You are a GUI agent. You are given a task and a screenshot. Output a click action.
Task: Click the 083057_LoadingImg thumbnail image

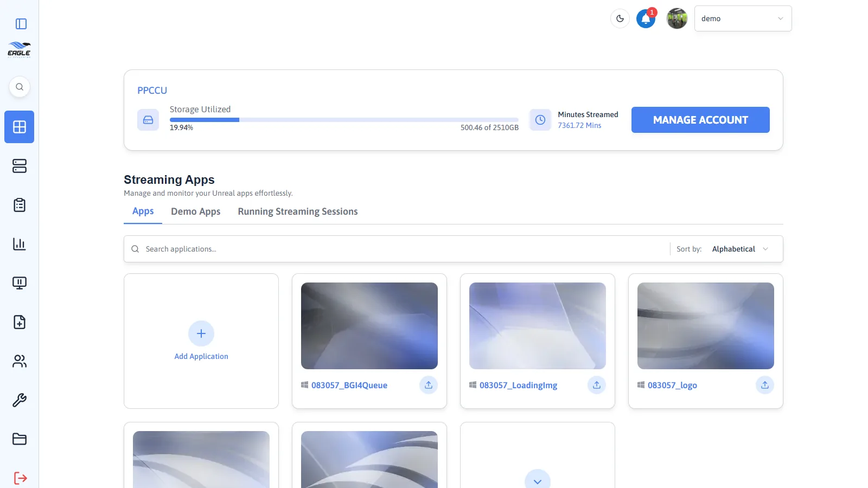pos(538,326)
